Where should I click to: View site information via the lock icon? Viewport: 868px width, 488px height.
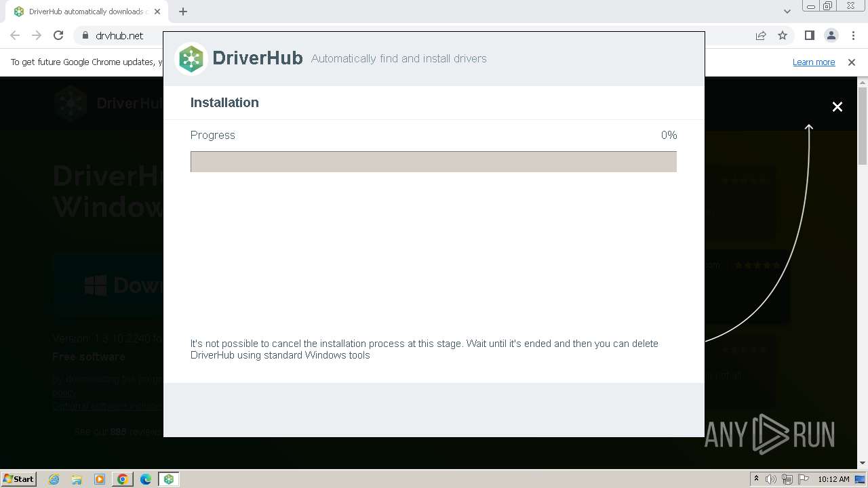tap(85, 35)
